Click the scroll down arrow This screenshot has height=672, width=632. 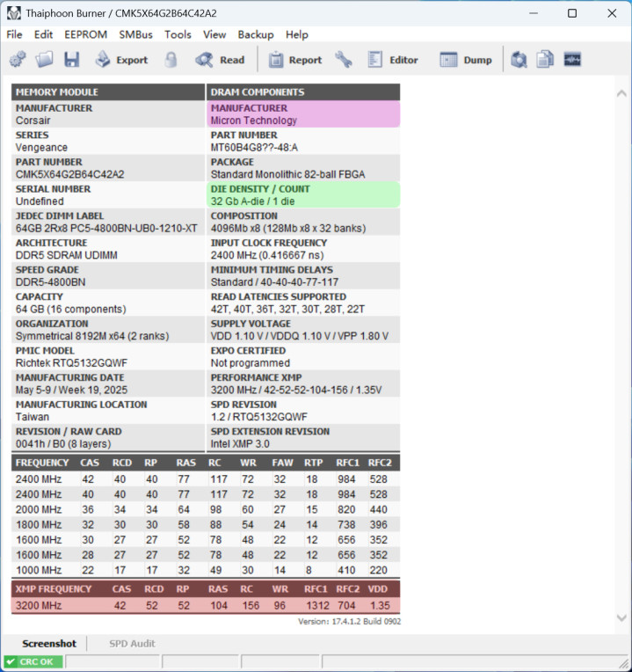[621, 617]
